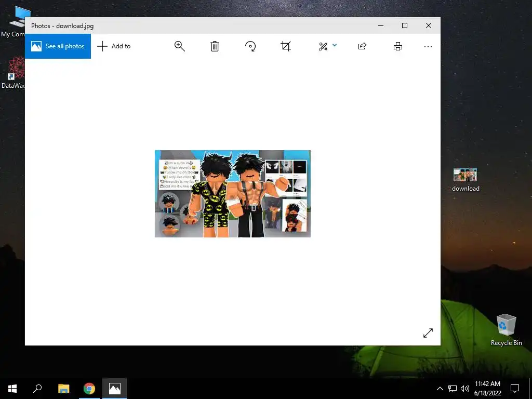The height and width of the screenshot is (399, 532).
Task: Click the displayed download.jpg image
Action: point(232,194)
